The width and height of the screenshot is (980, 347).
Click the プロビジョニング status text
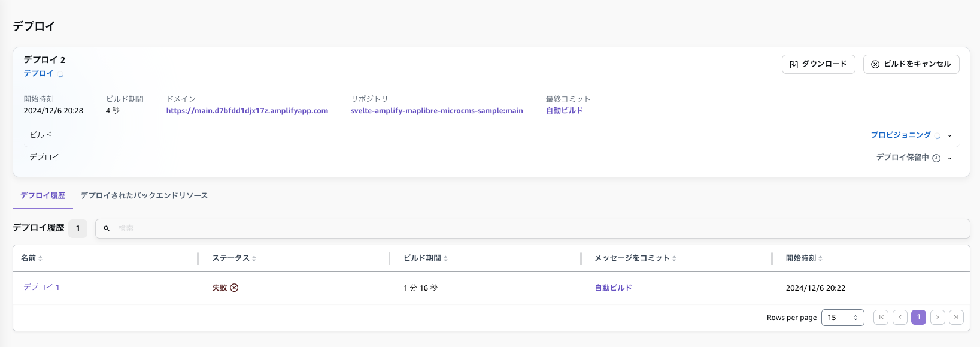coord(901,135)
